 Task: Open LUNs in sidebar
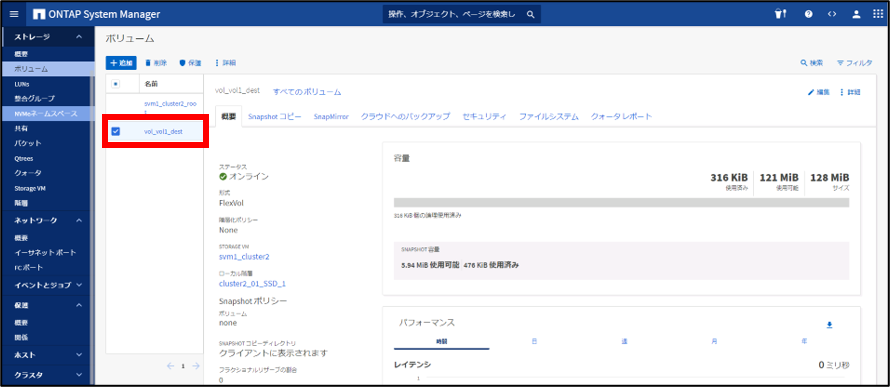(21, 83)
